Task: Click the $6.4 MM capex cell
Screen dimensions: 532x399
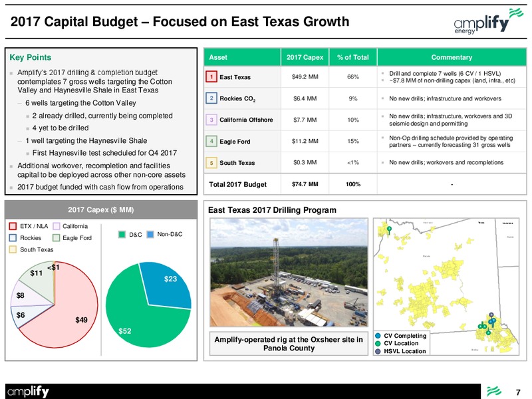Action: point(305,98)
